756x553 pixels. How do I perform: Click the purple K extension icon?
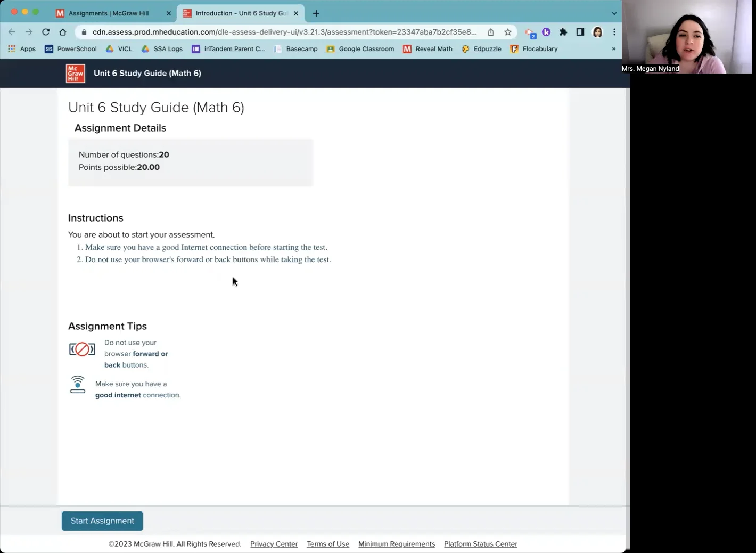(x=546, y=32)
